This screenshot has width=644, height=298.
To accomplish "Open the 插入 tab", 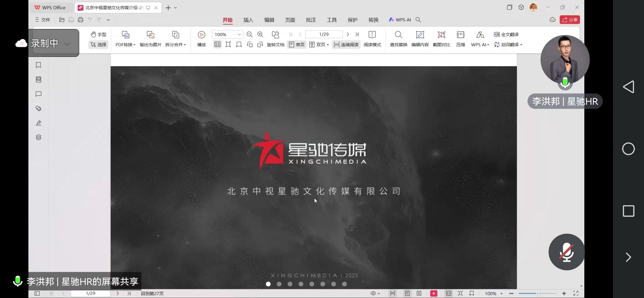I will pyautogui.click(x=248, y=20).
